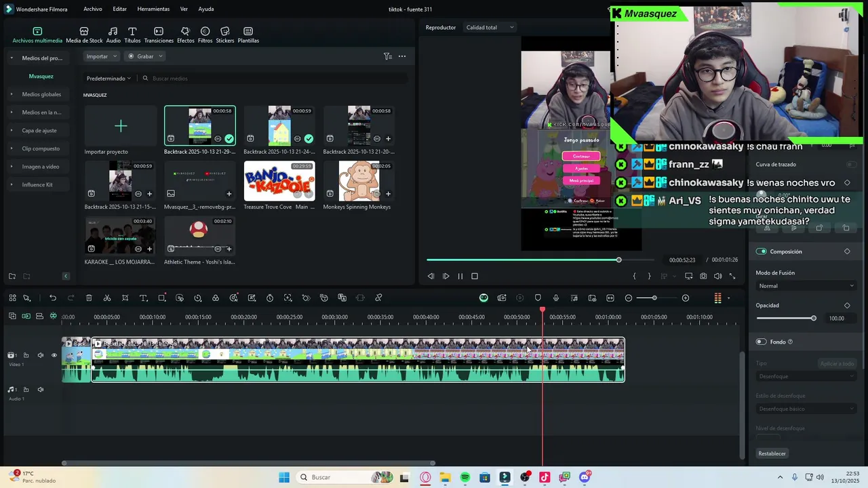Open the Ayuda menu

(206, 9)
